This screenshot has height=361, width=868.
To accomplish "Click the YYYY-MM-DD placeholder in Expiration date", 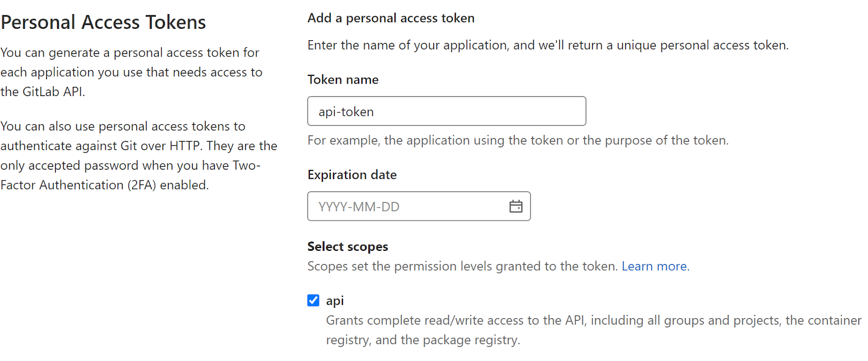I will (359, 207).
